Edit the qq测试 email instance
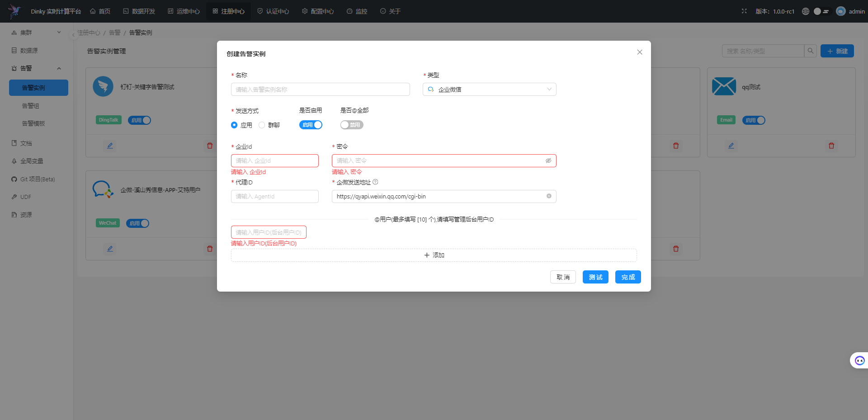The width and height of the screenshot is (868, 420). (x=731, y=146)
